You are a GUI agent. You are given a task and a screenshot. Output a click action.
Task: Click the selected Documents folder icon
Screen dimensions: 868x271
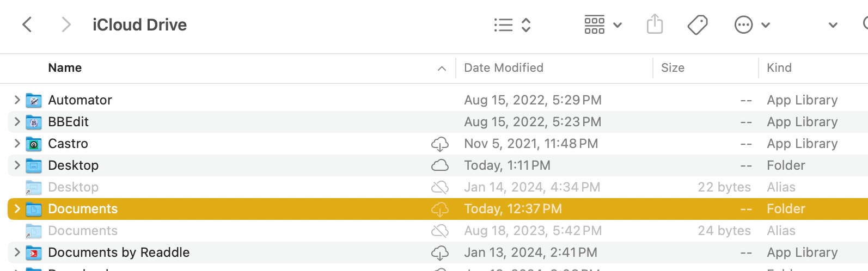[34, 209]
